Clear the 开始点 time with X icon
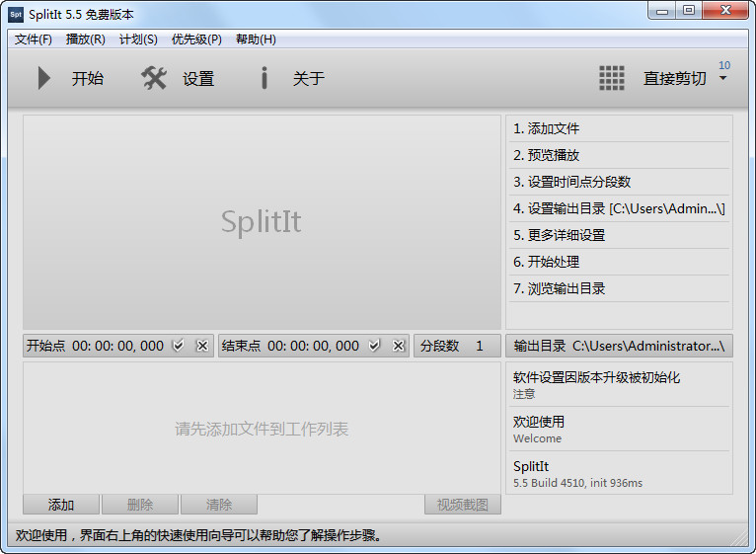756x554 pixels. (x=202, y=346)
